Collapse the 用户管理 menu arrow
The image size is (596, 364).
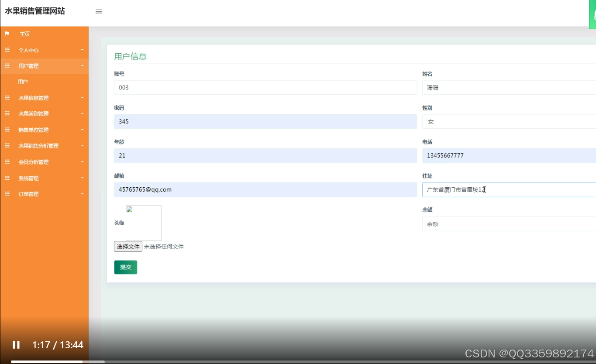pyautogui.click(x=82, y=66)
